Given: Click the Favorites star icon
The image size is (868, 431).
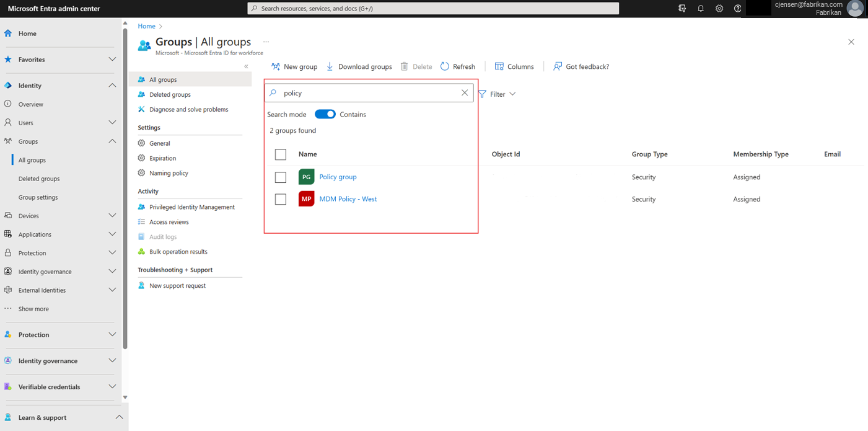Looking at the screenshot, I should tap(8, 60).
